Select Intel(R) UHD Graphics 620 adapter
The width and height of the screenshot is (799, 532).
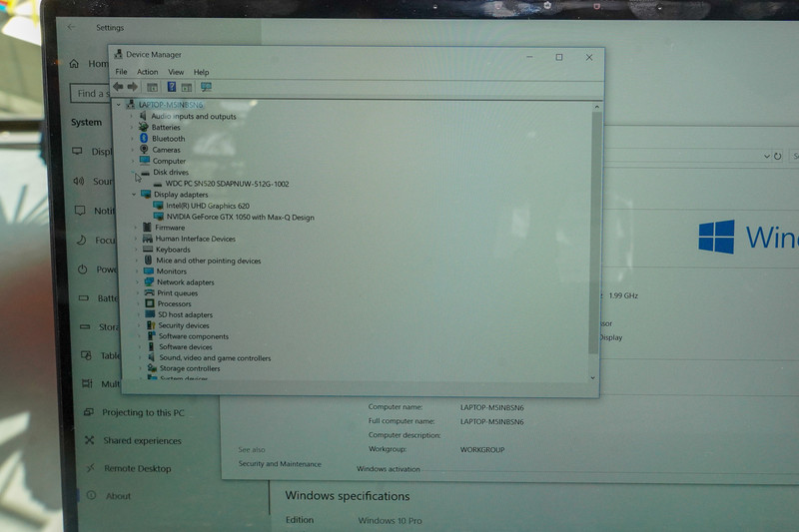[208, 206]
